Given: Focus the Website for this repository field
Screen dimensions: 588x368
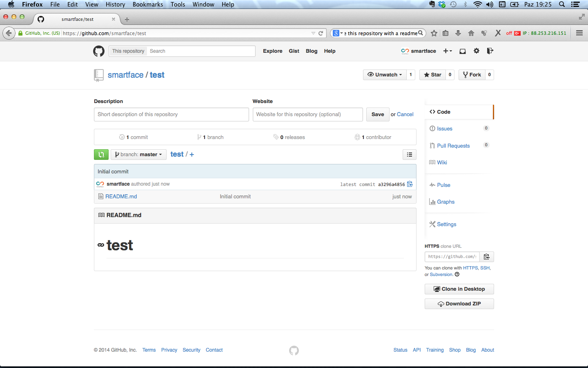Looking at the screenshot, I should (x=308, y=114).
